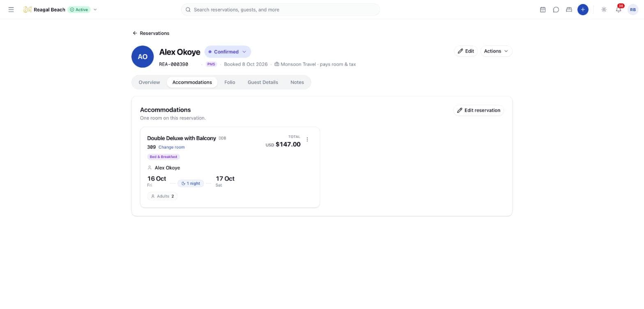Click Double Deluxe with Balcony title
The image size is (644, 309).
pos(182,138)
